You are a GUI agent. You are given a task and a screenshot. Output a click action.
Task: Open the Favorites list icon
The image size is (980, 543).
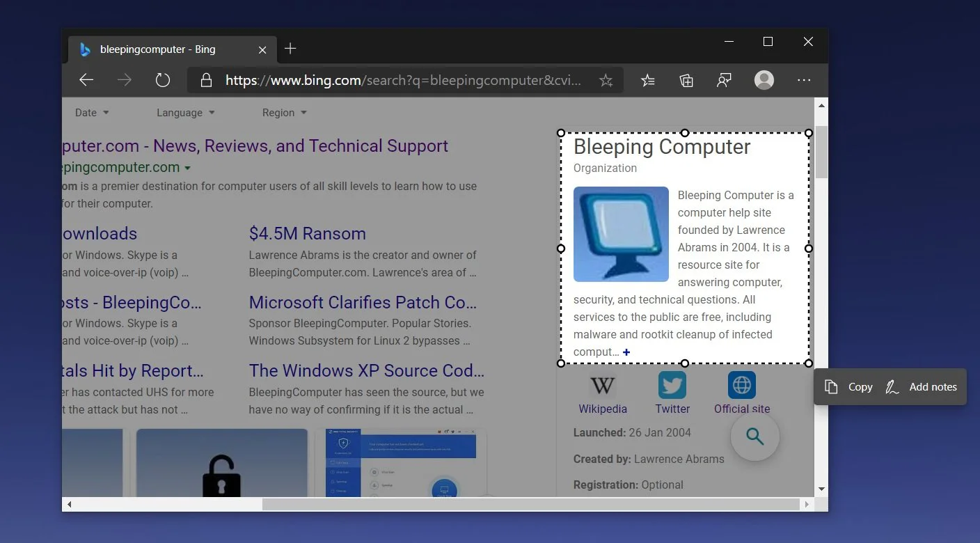[648, 81]
